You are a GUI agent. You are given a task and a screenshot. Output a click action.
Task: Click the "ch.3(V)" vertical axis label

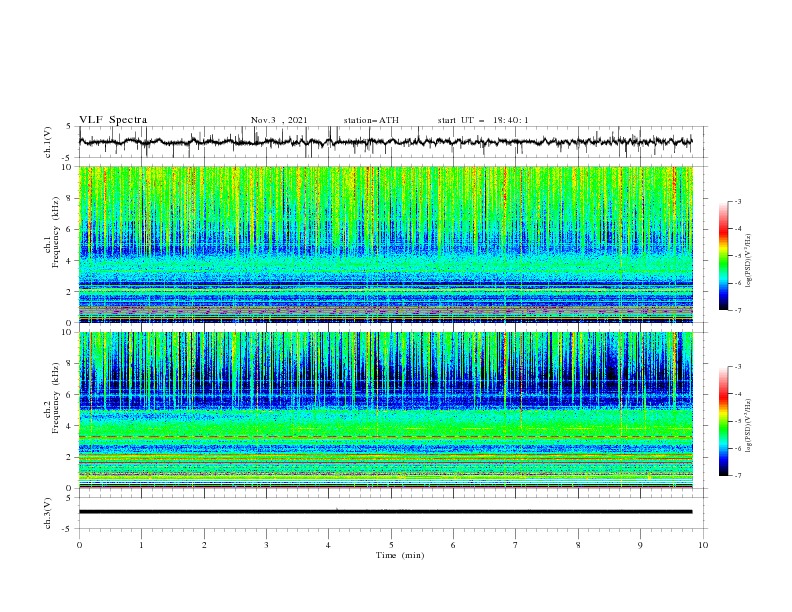pyautogui.click(x=48, y=513)
